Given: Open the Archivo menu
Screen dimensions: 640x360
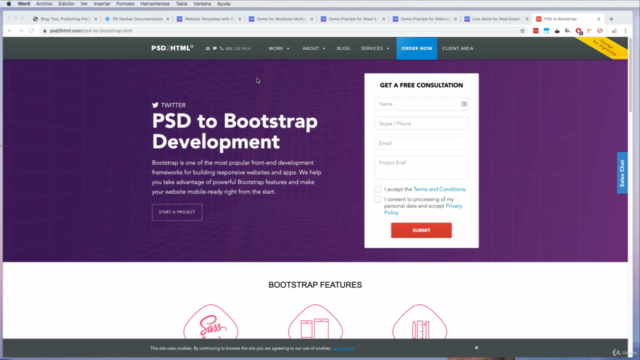Looking at the screenshot, I should (44, 4).
